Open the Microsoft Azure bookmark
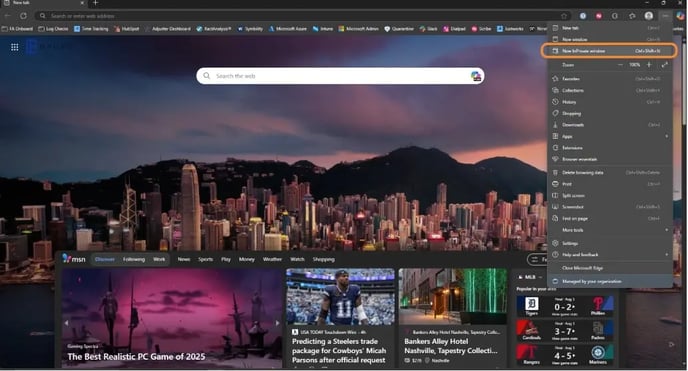Screen dimensions: 688x371 point(288,29)
